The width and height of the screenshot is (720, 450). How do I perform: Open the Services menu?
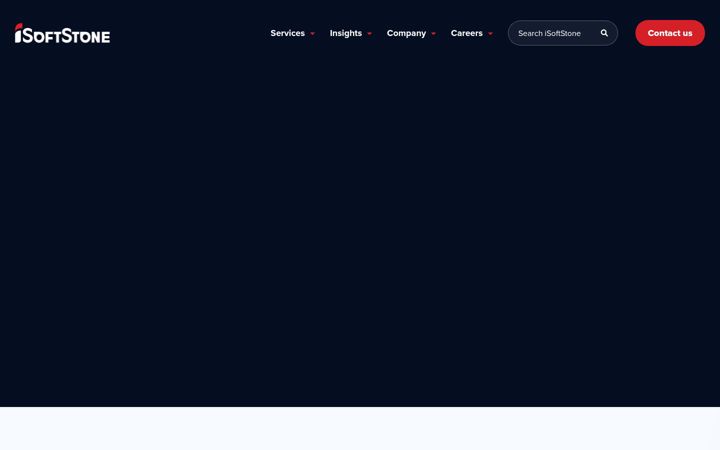[x=287, y=33]
